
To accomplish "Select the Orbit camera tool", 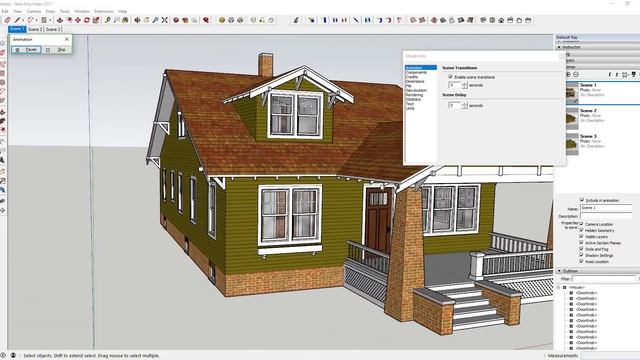I will (138, 20).
